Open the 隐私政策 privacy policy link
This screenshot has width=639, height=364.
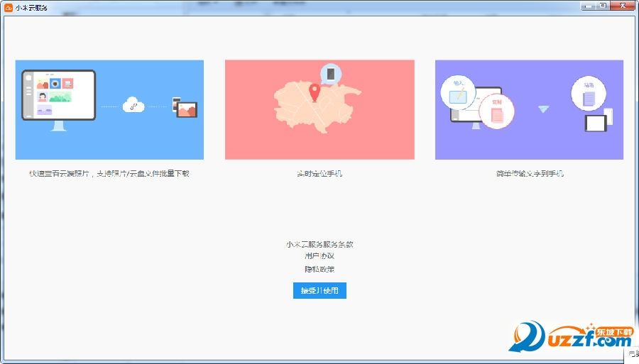click(x=319, y=269)
